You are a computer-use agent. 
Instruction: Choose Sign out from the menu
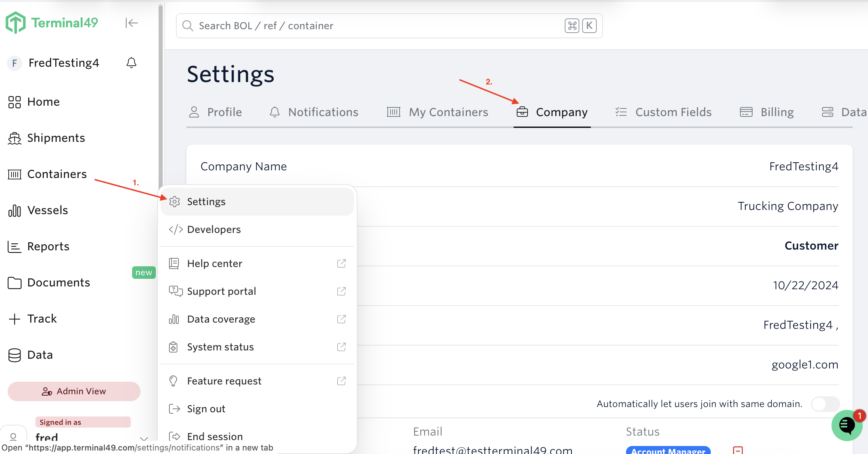[206, 409]
